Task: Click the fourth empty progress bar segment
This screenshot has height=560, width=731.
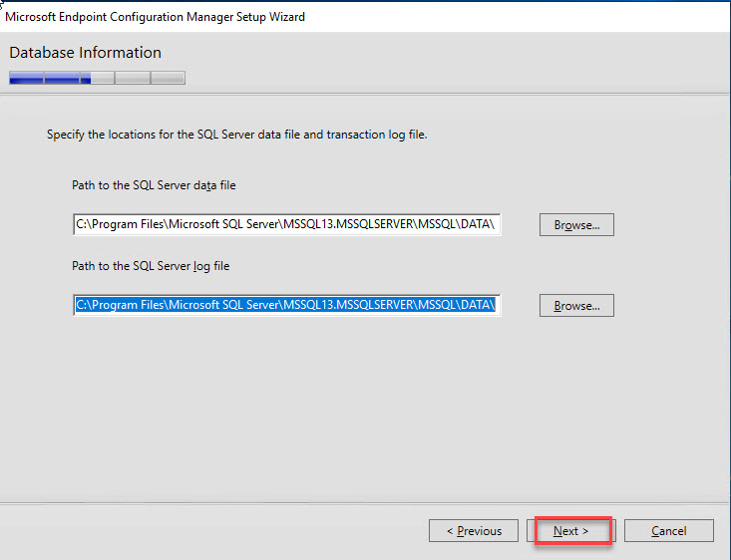Action: click(132, 78)
